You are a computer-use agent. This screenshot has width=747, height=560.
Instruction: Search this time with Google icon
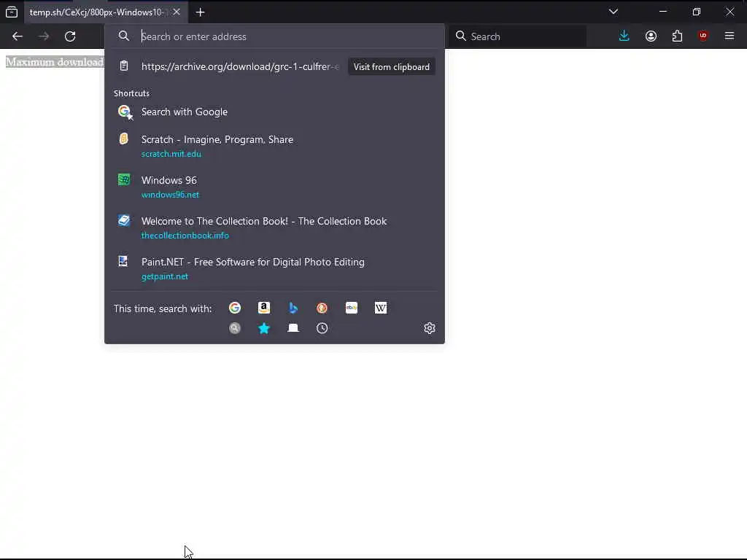click(x=235, y=308)
